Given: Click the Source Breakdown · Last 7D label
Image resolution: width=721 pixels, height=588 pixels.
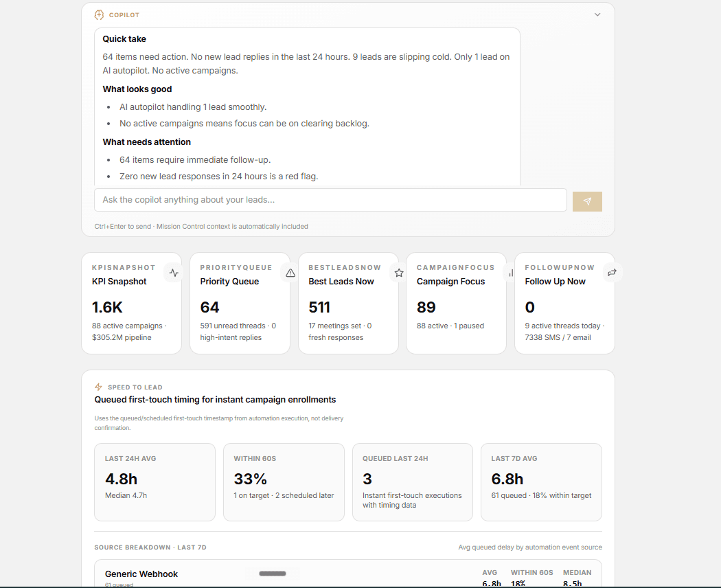Looking at the screenshot, I should pos(150,547).
